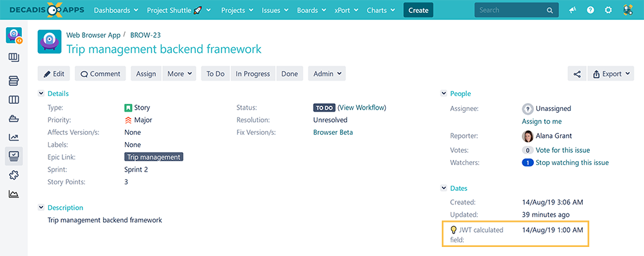This screenshot has width=644, height=256.
Task: Transition issue to Done
Action: tap(290, 74)
